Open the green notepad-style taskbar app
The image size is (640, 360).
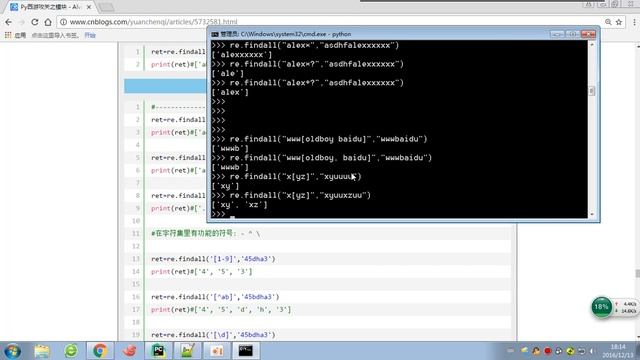click(187, 351)
